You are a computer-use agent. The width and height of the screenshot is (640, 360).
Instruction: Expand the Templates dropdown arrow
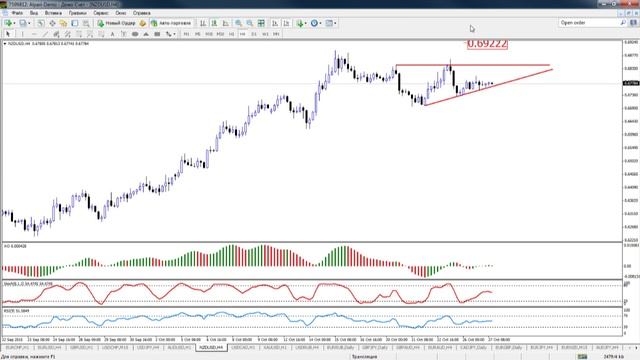point(335,23)
